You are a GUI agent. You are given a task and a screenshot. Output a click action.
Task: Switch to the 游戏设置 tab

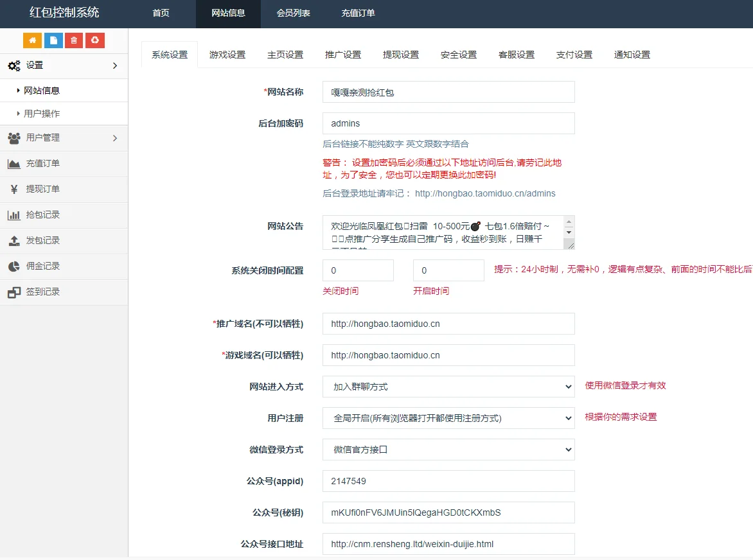[x=227, y=55]
